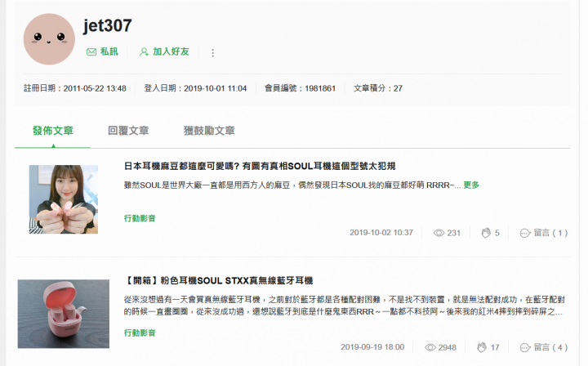Click the 登入日期 2019-10-01 11:04 text
Image resolution: width=588 pixels, height=366 pixels.
point(195,88)
